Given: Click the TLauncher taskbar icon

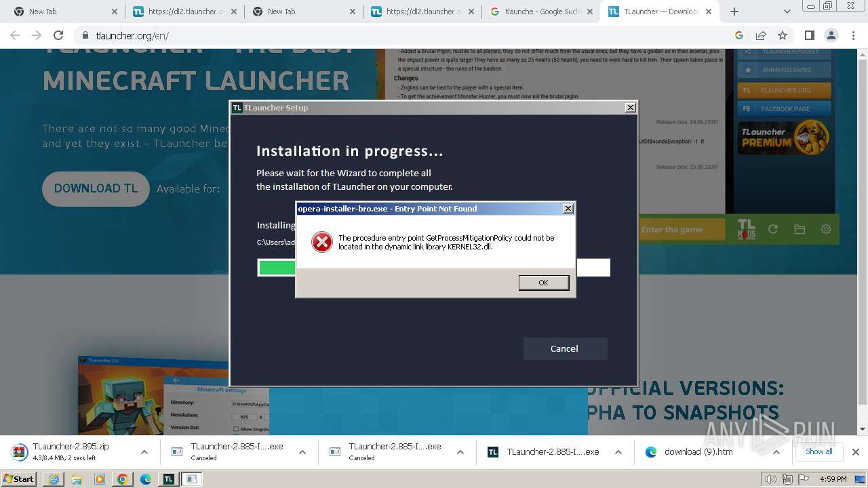Looking at the screenshot, I should click(169, 479).
